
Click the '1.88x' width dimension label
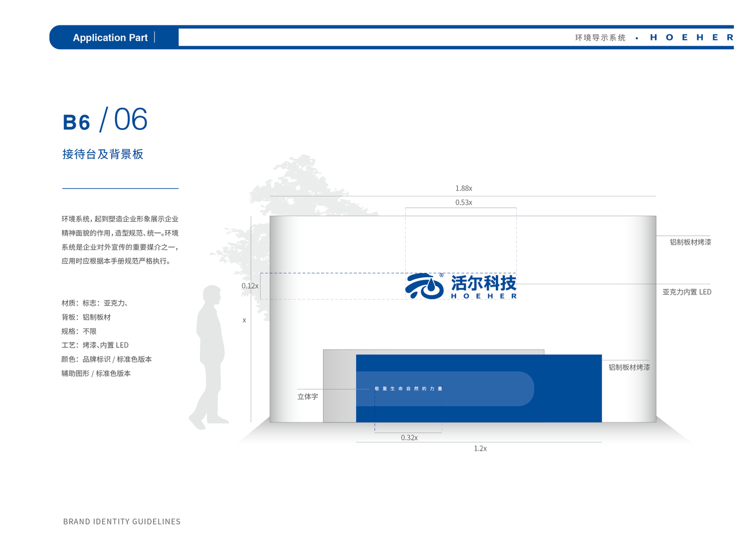(464, 189)
